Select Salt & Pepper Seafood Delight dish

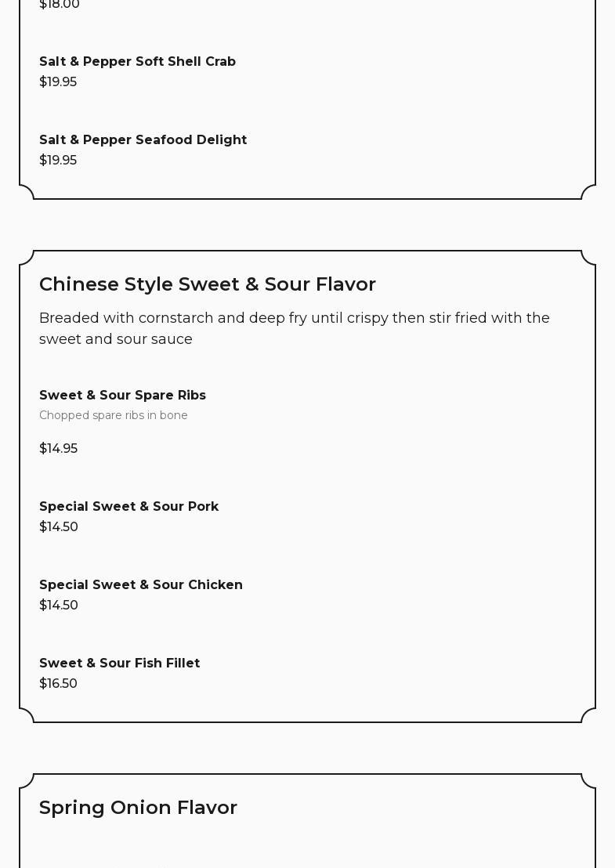coord(143,139)
